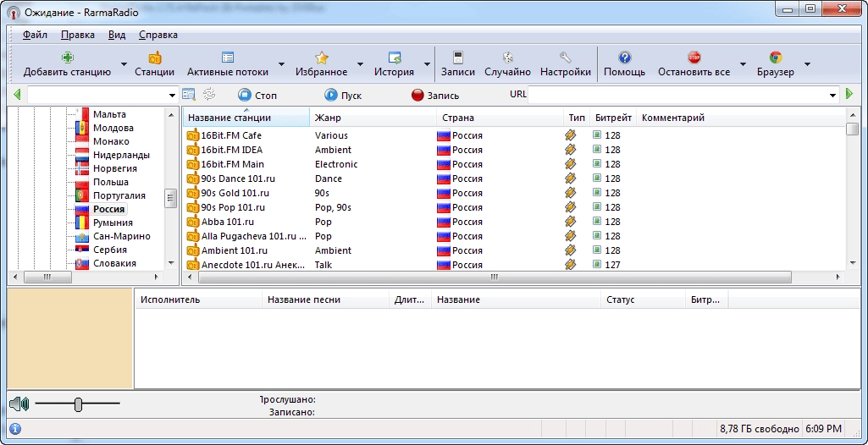The height and width of the screenshot is (445, 868).
Task: Click radio icon of Ambient 101.ru
Action: pos(192,250)
